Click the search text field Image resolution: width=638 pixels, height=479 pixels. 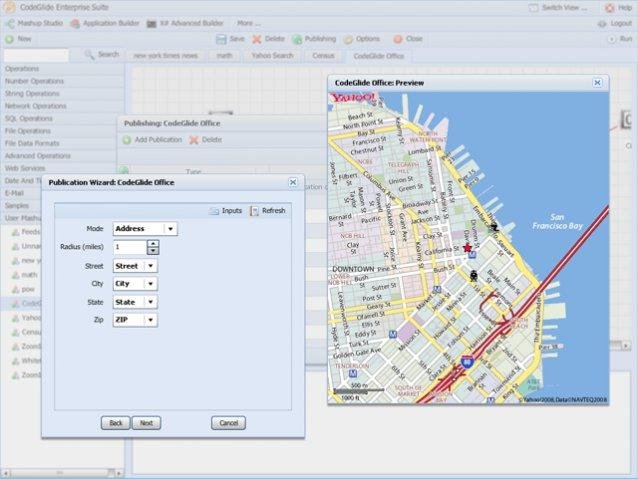click(36, 55)
